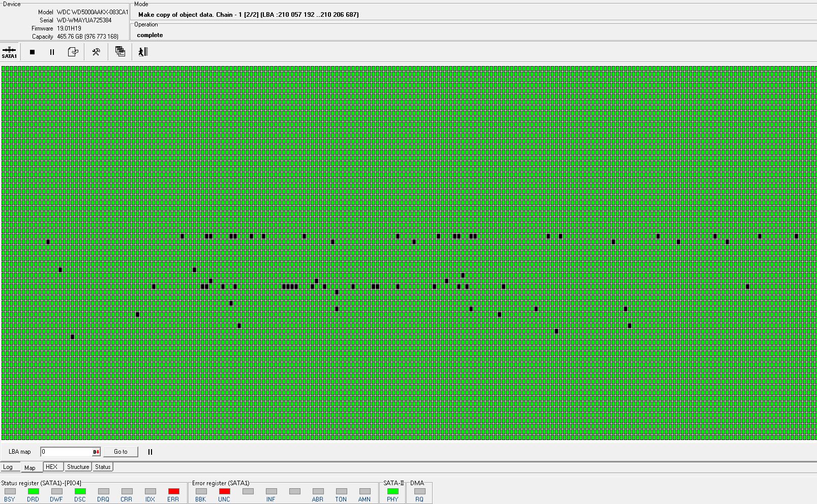Click the DRQ status register indicator

[104, 491]
